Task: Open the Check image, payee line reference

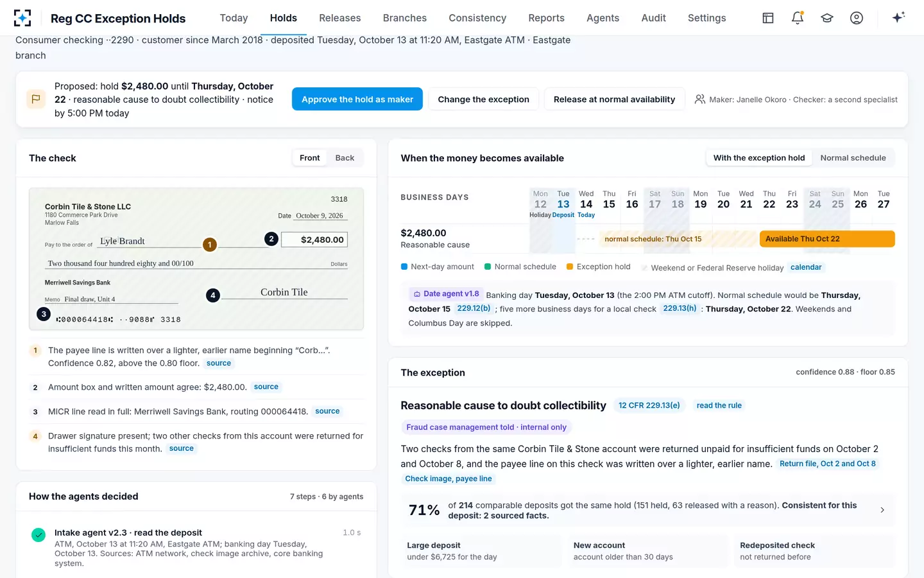Action: (x=449, y=478)
